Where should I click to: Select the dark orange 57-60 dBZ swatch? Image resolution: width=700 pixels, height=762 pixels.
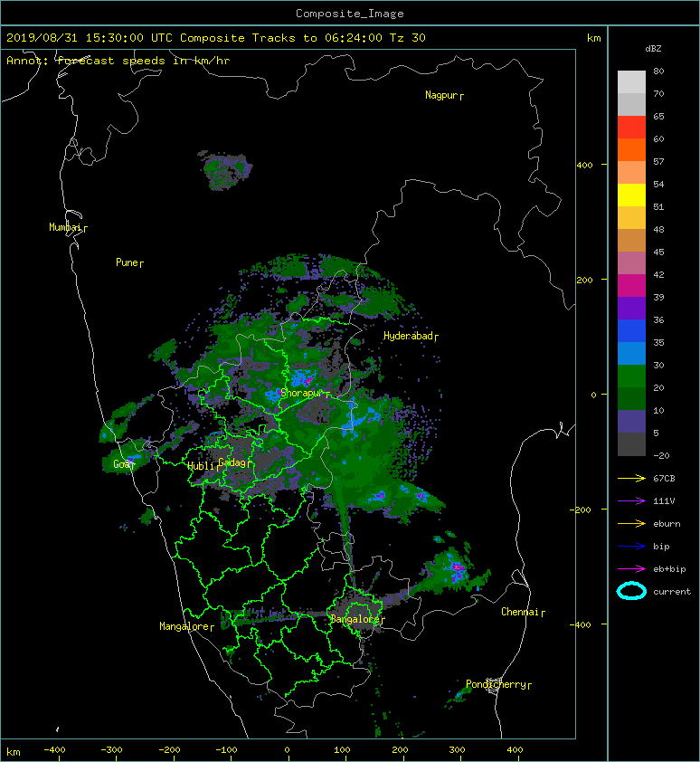631,149
